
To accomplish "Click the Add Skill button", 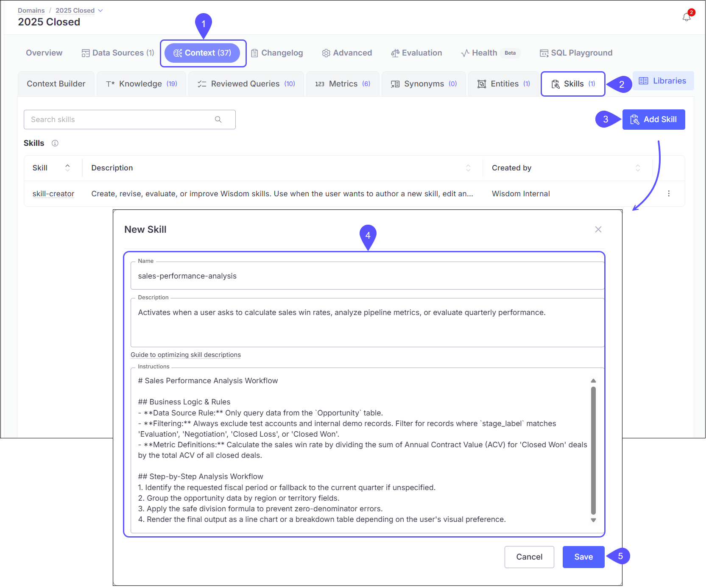I will pyautogui.click(x=653, y=120).
